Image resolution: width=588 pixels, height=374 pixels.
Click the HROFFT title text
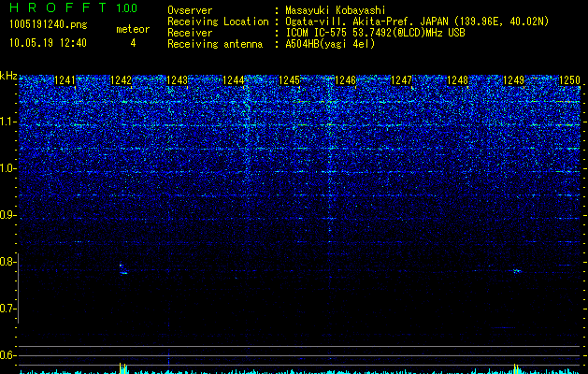(x=58, y=7)
